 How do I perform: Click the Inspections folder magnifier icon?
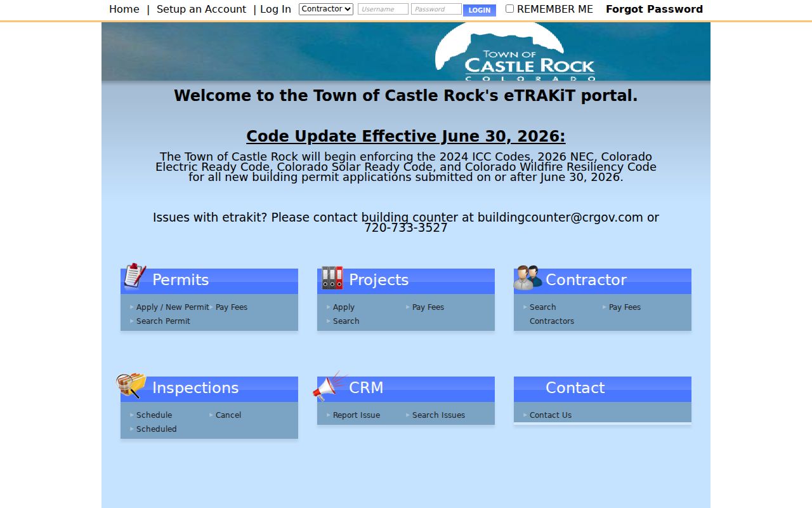(131, 385)
